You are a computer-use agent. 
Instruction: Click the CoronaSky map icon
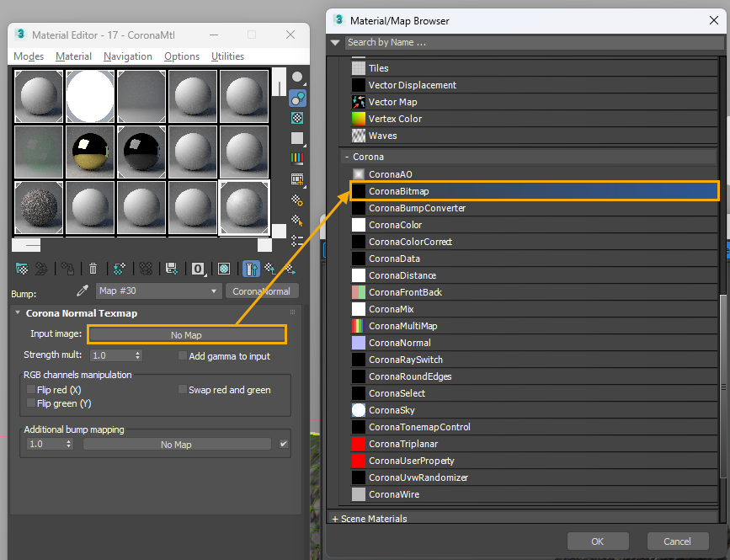359,410
